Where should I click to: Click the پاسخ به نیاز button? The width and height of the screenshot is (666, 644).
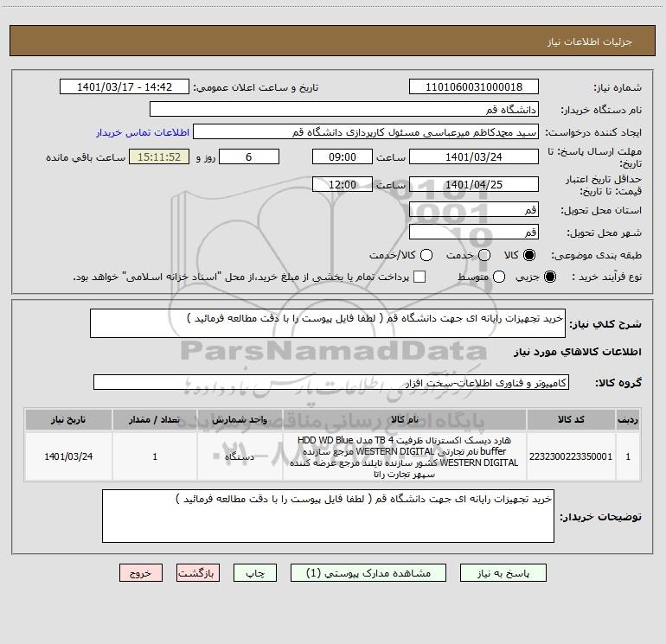coord(503,573)
